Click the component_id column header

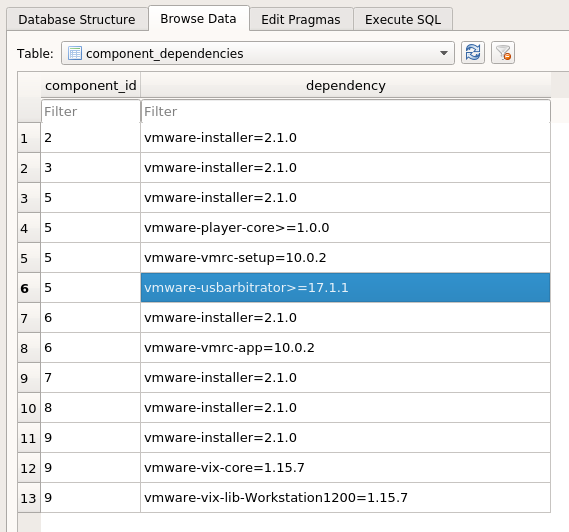(91, 86)
